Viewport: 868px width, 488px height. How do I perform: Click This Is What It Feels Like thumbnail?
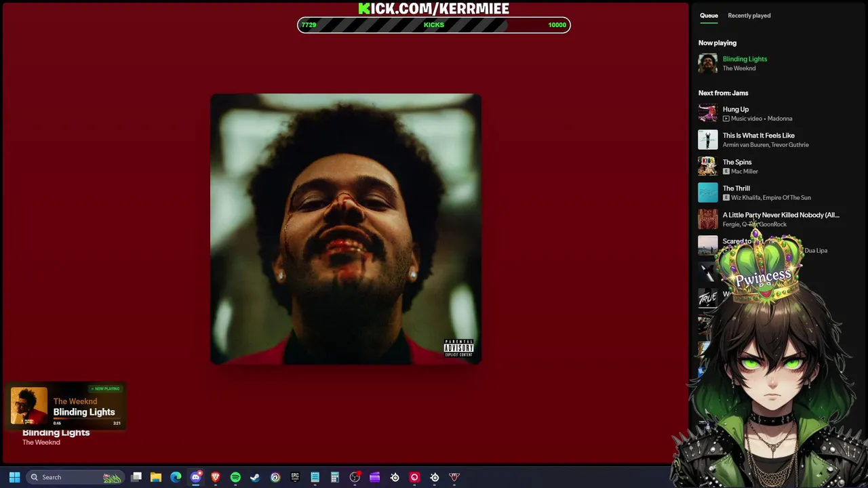(x=708, y=140)
